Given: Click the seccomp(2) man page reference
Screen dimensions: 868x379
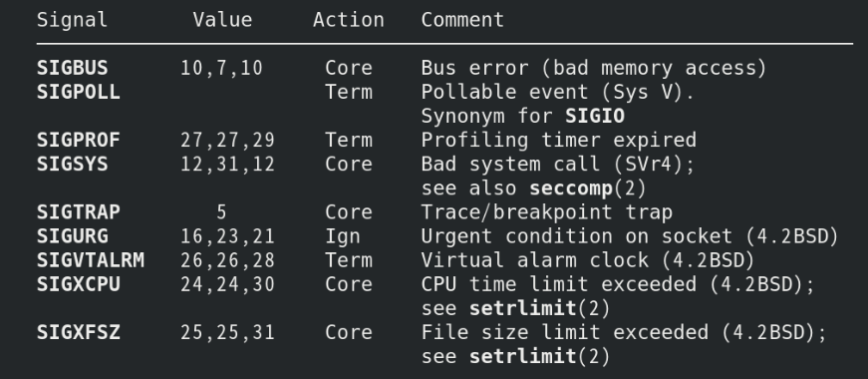Looking at the screenshot, I should click(x=587, y=189).
